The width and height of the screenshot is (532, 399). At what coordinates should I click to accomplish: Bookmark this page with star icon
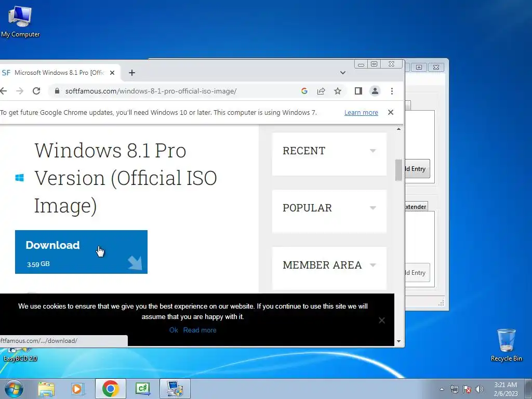pyautogui.click(x=338, y=91)
